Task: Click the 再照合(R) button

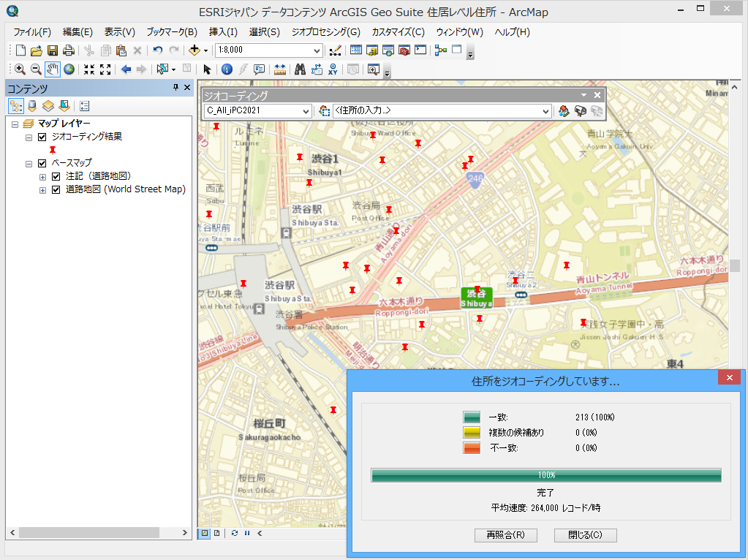Action: [506, 535]
